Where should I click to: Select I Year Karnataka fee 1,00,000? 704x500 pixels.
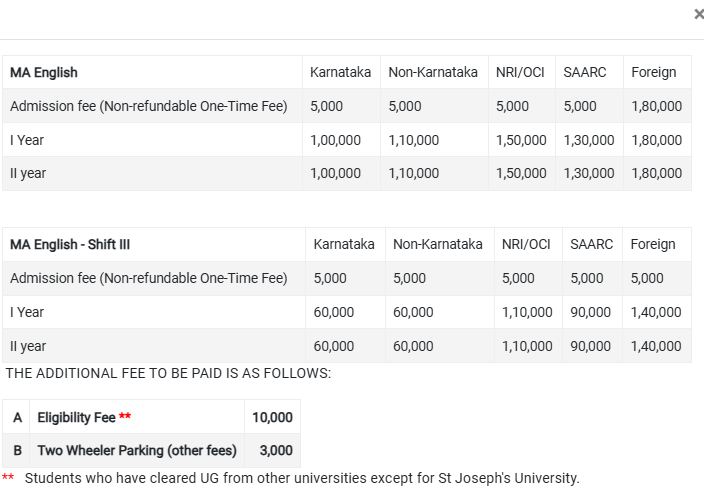point(335,140)
